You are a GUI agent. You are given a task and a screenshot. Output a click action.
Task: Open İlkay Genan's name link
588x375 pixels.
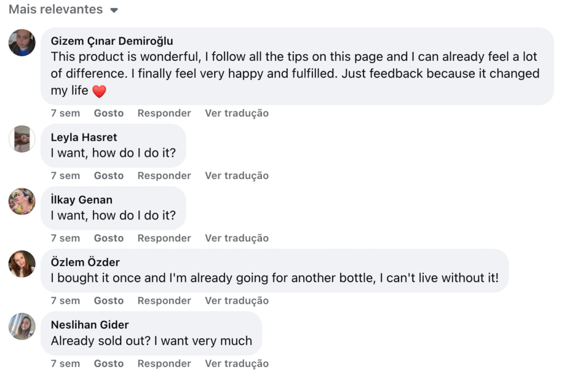(82, 200)
